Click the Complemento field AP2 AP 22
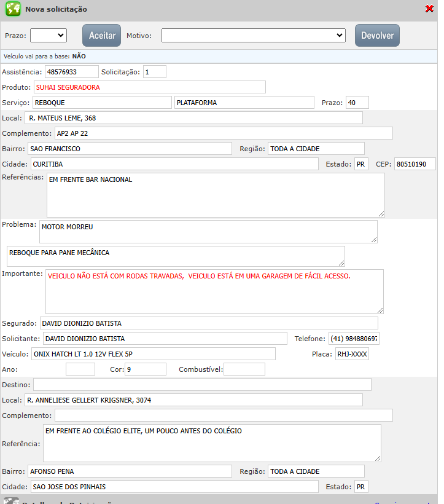Image resolution: width=444 pixels, height=504 pixels. (224, 133)
